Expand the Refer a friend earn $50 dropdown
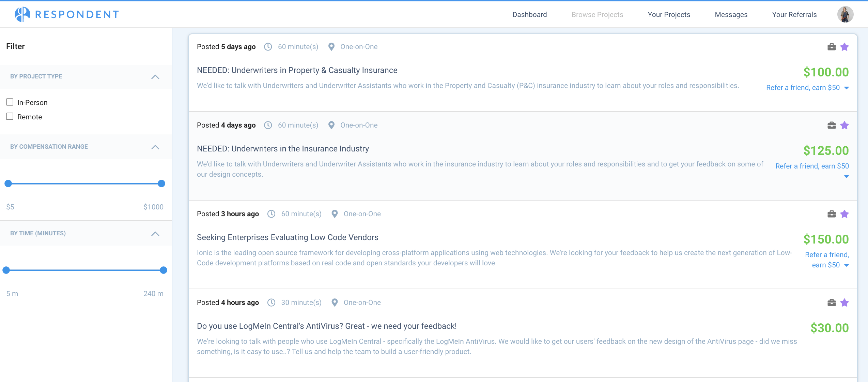 pos(845,87)
